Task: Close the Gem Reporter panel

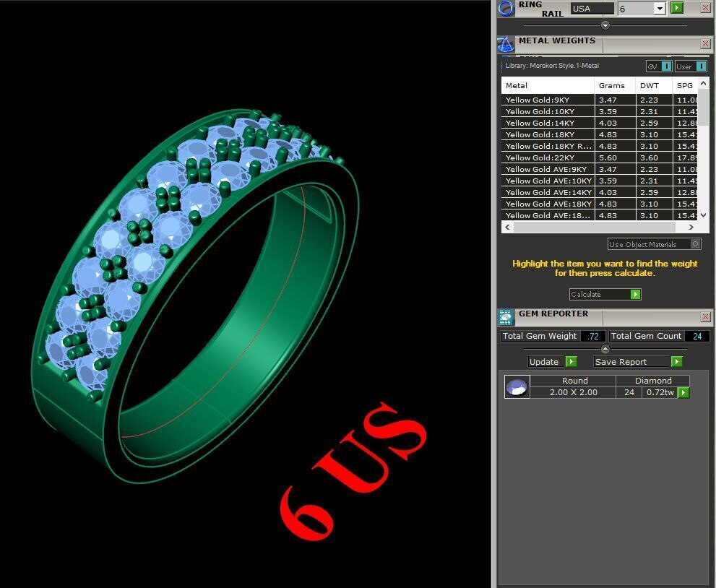Action: point(705,317)
